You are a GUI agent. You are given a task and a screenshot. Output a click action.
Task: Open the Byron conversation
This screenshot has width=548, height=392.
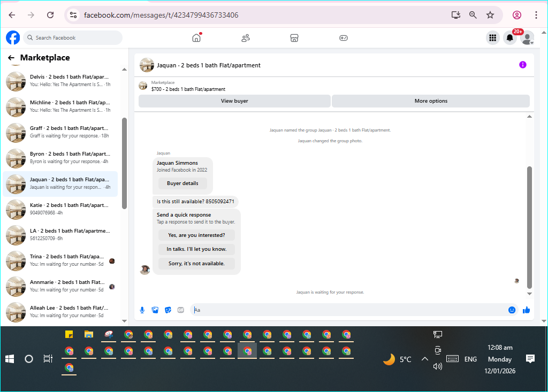60,158
